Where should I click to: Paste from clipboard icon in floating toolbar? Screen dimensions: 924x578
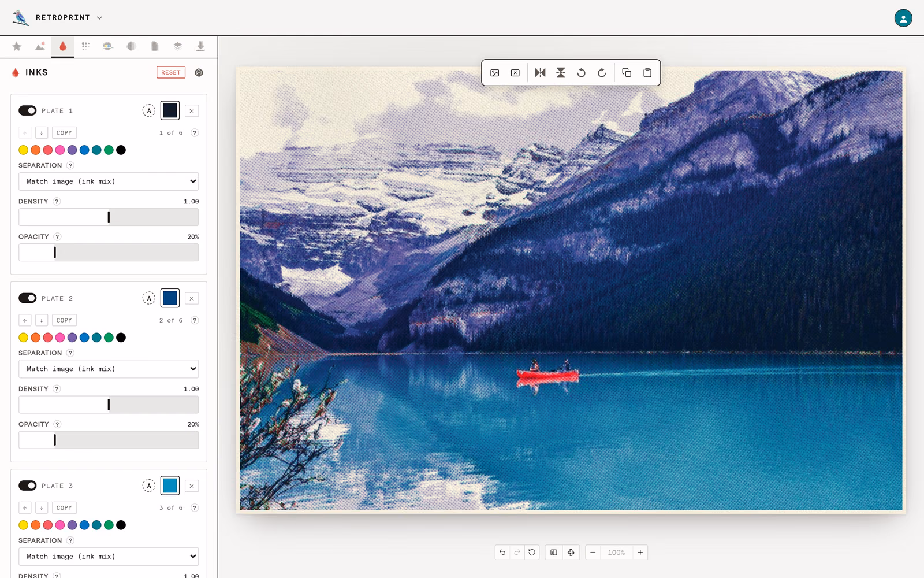tap(647, 73)
